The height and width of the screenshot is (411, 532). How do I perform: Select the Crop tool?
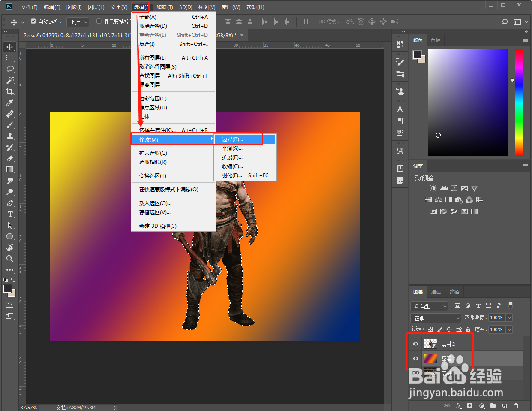10,91
